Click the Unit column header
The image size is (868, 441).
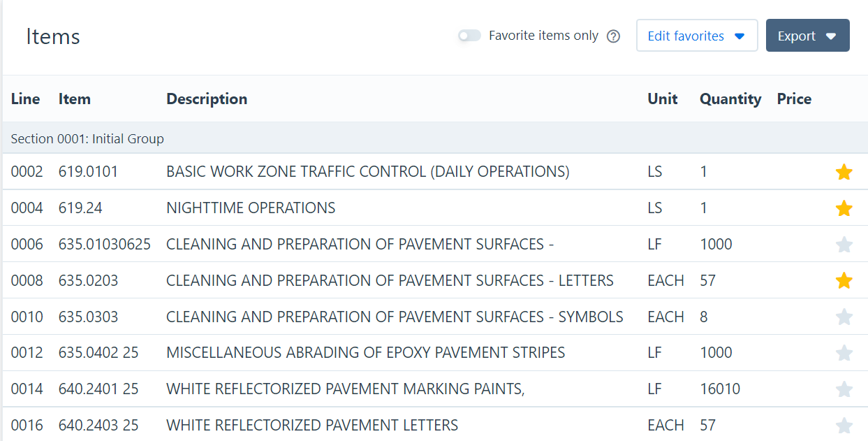click(x=662, y=99)
